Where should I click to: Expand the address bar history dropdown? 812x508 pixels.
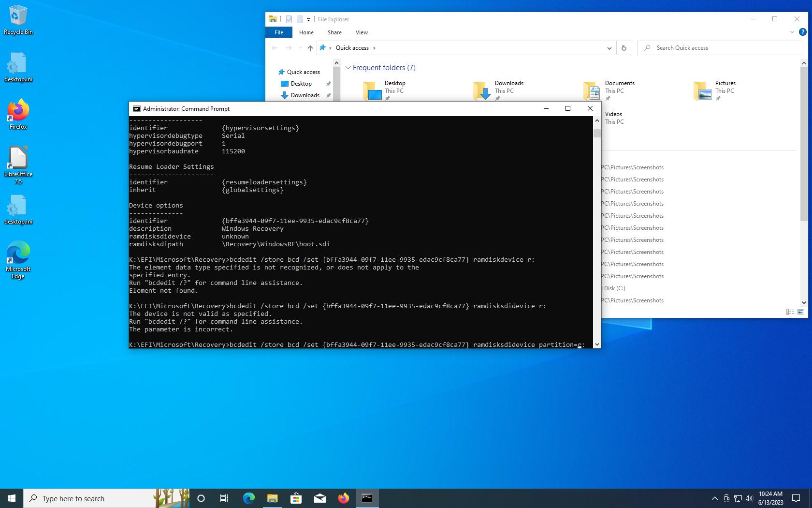point(609,48)
